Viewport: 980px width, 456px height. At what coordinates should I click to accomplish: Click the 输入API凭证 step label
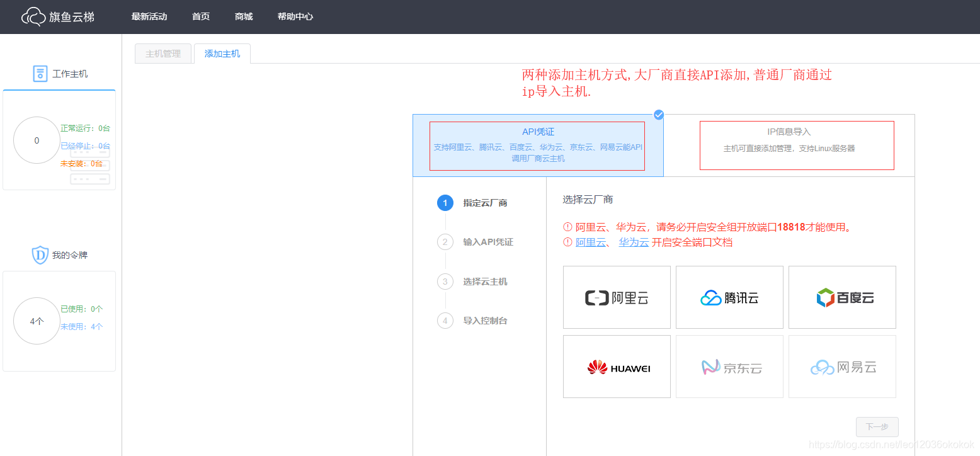coord(488,242)
